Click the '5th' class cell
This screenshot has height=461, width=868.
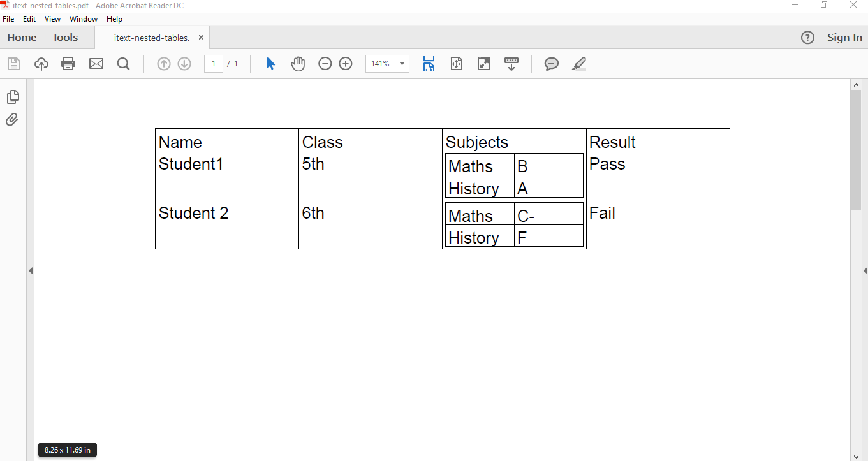tap(371, 175)
